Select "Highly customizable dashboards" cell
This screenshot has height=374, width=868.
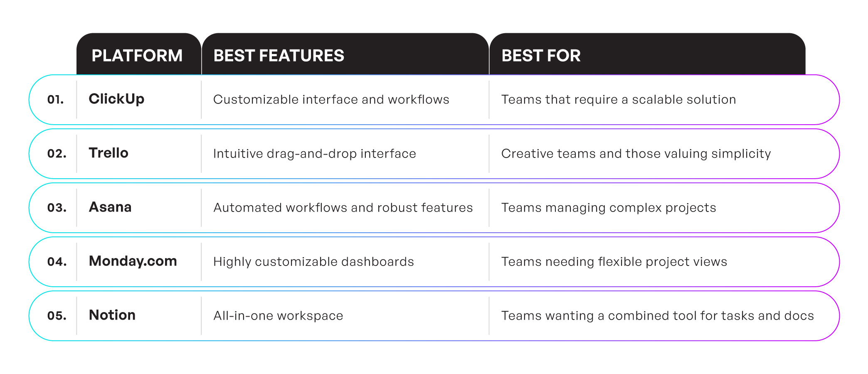pos(313,262)
